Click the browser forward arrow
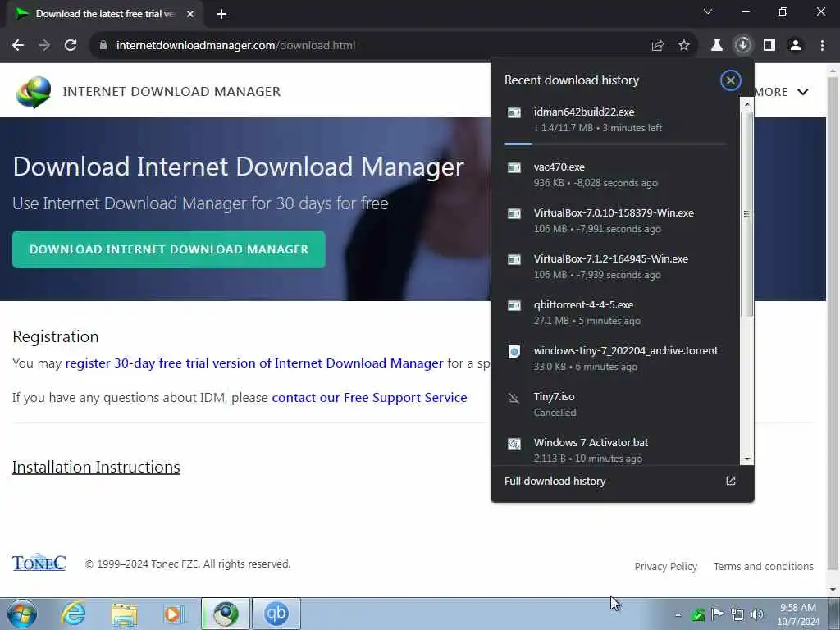840x630 pixels. (x=44, y=46)
